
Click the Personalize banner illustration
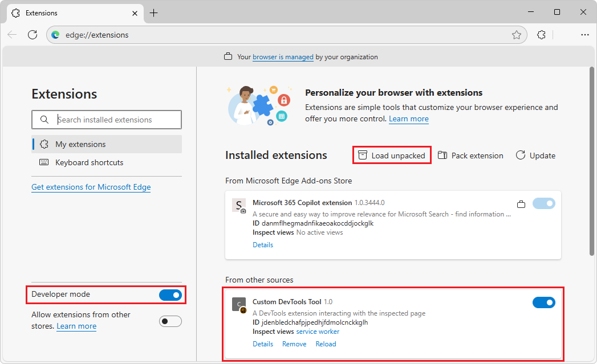tap(259, 105)
